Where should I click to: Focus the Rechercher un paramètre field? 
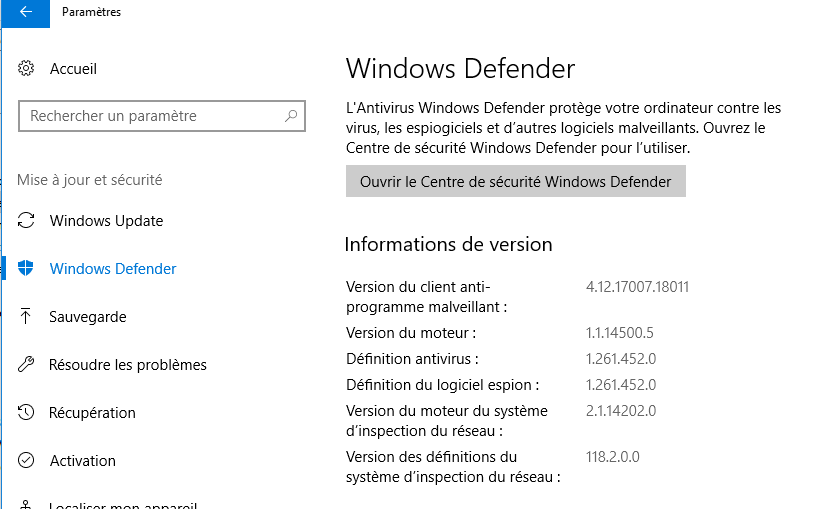(162, 116)
